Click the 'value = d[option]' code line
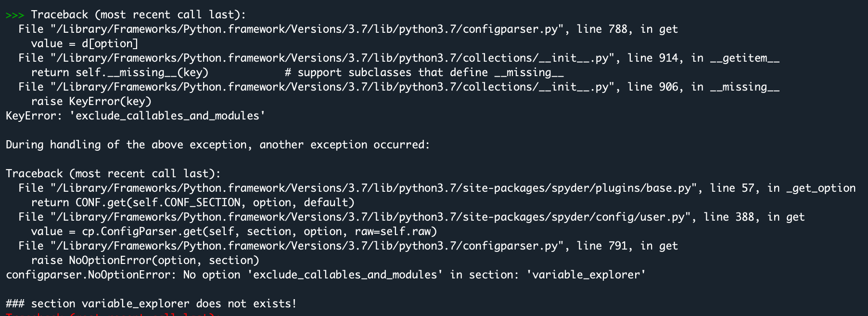868x316 pixels. point(84,44)
